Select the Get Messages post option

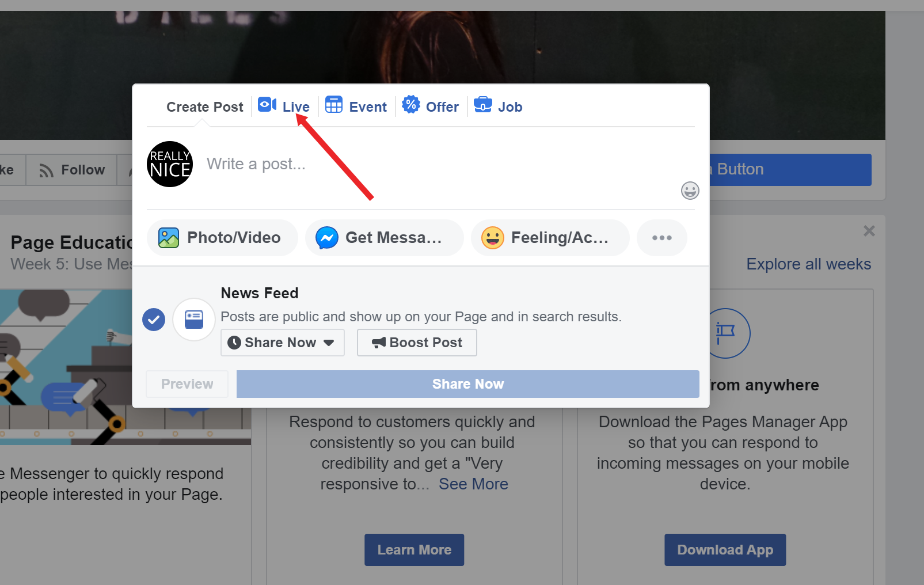tap(384, 238)
